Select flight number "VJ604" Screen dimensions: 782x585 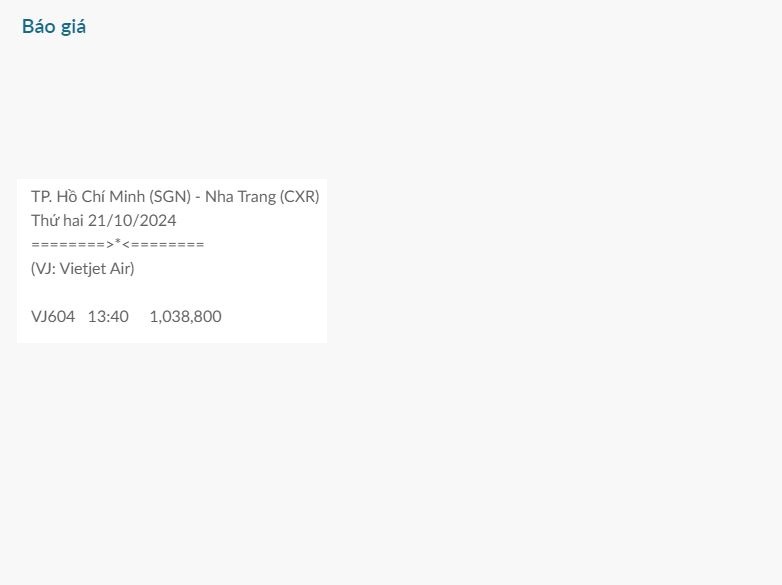tap(53, 316)
